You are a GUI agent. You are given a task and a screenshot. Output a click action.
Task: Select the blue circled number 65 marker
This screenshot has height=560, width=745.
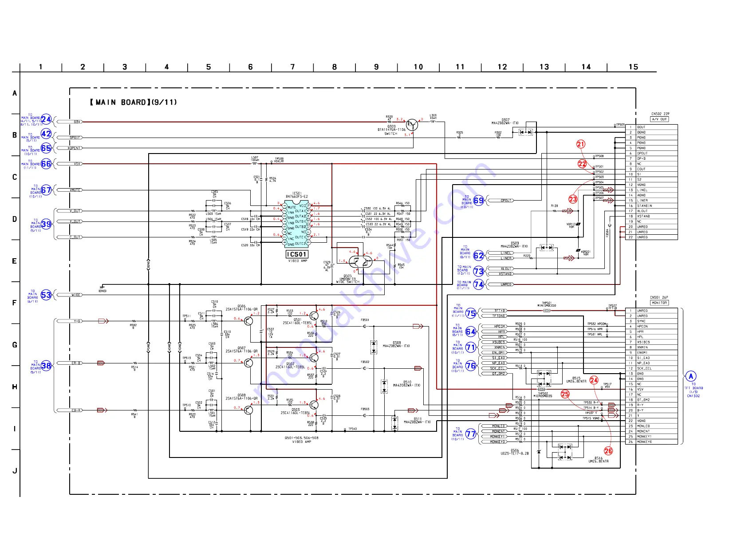coord(46,148)
